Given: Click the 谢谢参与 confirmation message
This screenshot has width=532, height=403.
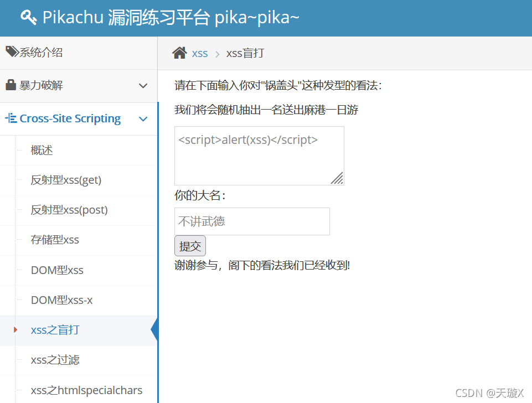Looking at the screenshot, I should click(x=262, y=265).
